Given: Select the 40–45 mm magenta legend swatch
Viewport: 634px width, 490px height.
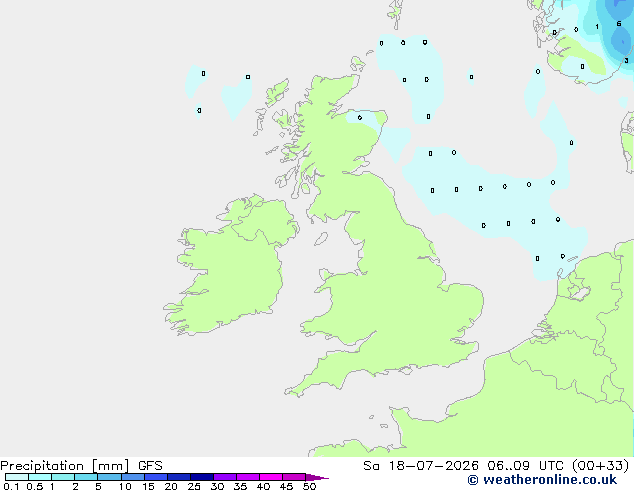Looking at the screenshot, I should tap(271, 477).
